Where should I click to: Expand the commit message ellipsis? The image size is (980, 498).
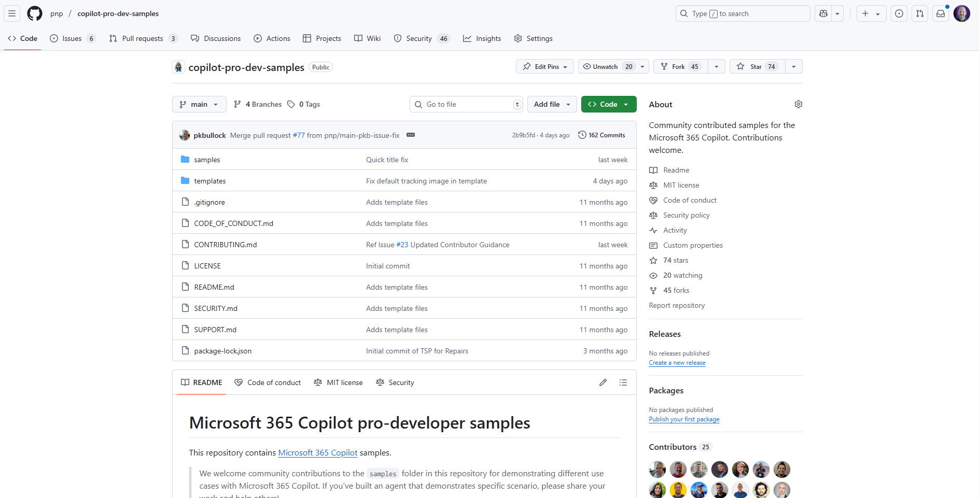[411, 135]
